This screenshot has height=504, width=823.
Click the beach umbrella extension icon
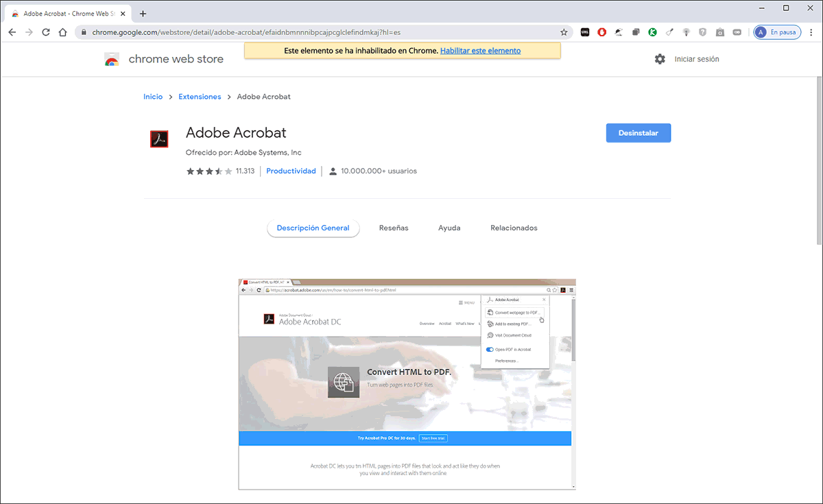click(x=619, y=32)
